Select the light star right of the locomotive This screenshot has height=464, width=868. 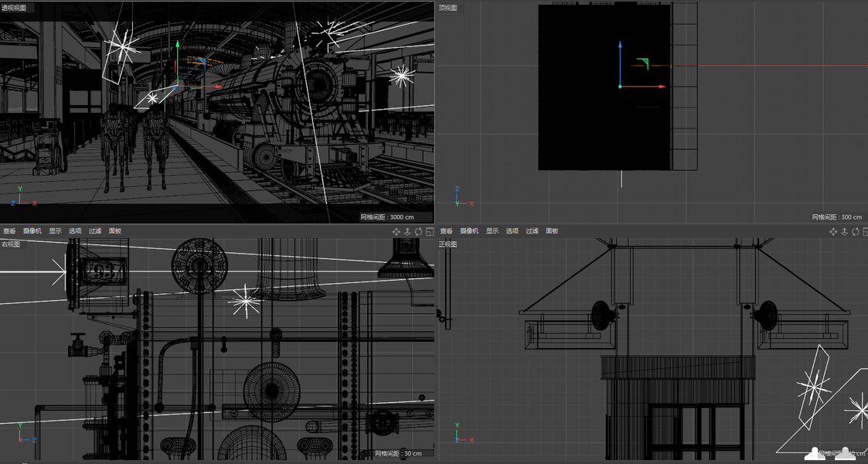(x=402, y=75)
